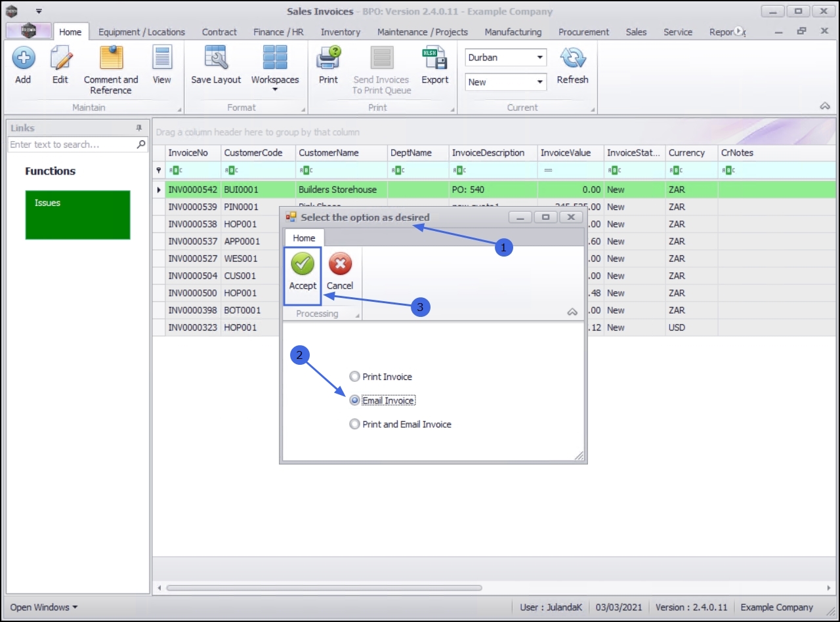The height and width of the screenshot is (622, 840).
Task: Click the Print icon in ribbon
Action: pos(328,58)
